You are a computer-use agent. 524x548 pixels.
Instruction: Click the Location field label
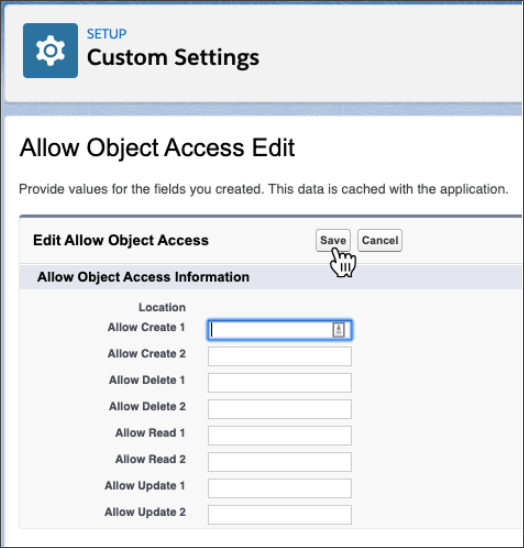tap(162, 307)
